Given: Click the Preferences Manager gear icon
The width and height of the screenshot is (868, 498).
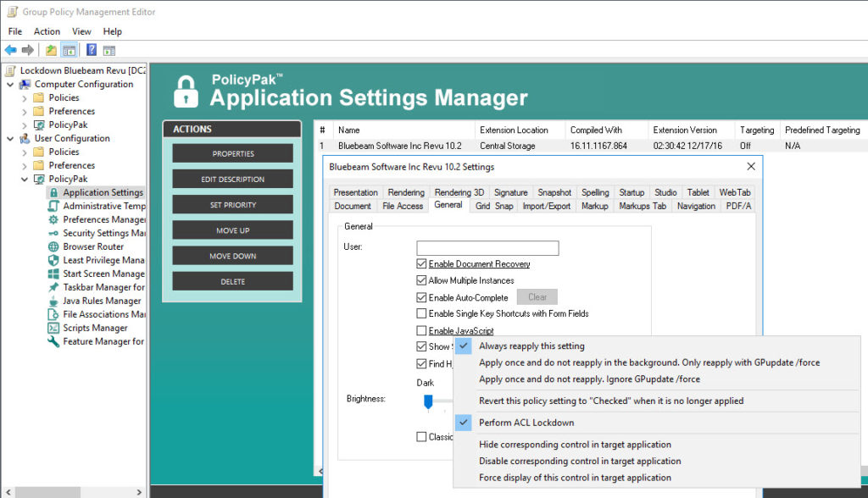Looking at the screenshot, I should pos(53,219).
